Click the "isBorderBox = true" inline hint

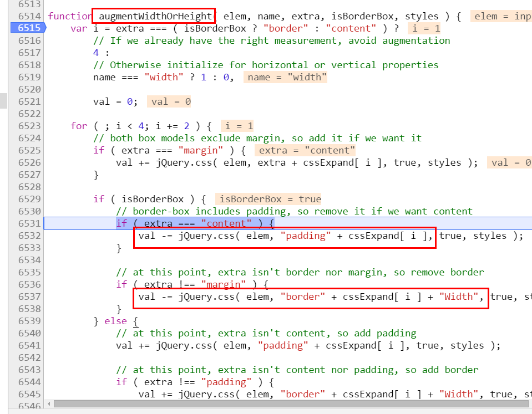point(270,199)
